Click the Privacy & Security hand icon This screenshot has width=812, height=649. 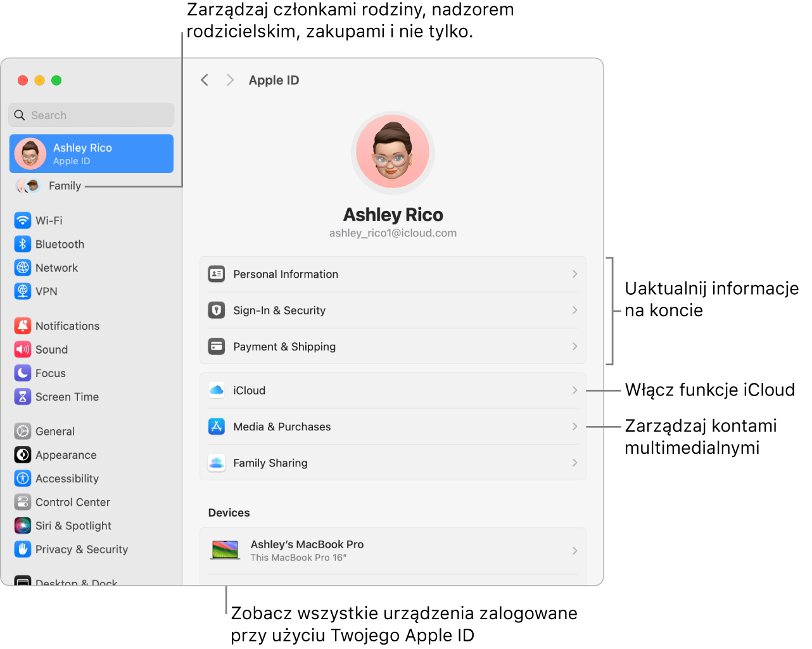[x=23, y=549]
